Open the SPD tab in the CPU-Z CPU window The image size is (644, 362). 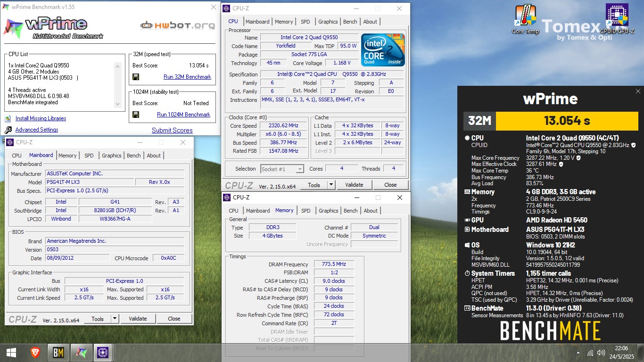click(305, 22)
